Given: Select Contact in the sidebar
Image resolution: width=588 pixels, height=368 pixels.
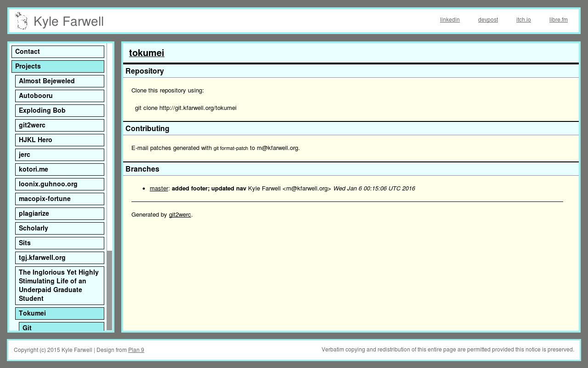Looking at the screenshot, I should click(58, 52).
